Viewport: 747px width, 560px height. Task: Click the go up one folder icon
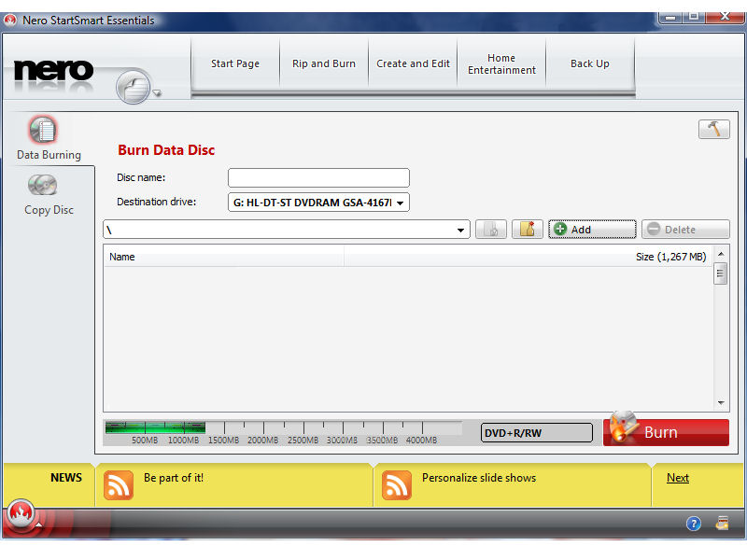click(x=491, y=230)
